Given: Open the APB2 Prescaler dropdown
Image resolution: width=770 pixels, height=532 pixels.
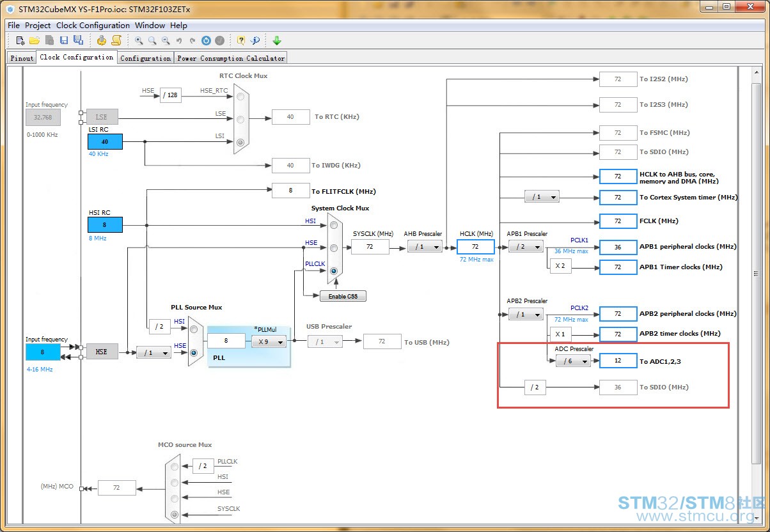Looking at the screenshot, I should 526,314.
